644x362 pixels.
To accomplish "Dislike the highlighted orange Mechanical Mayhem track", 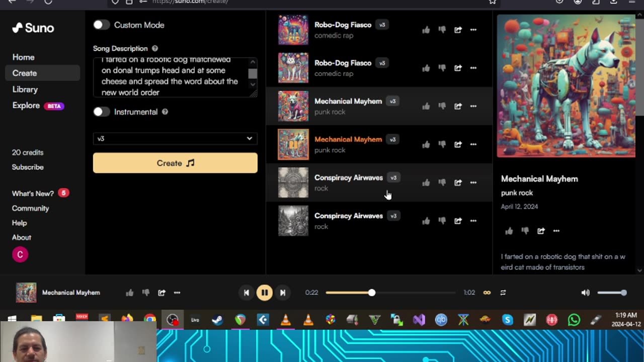I will point(442,144).
